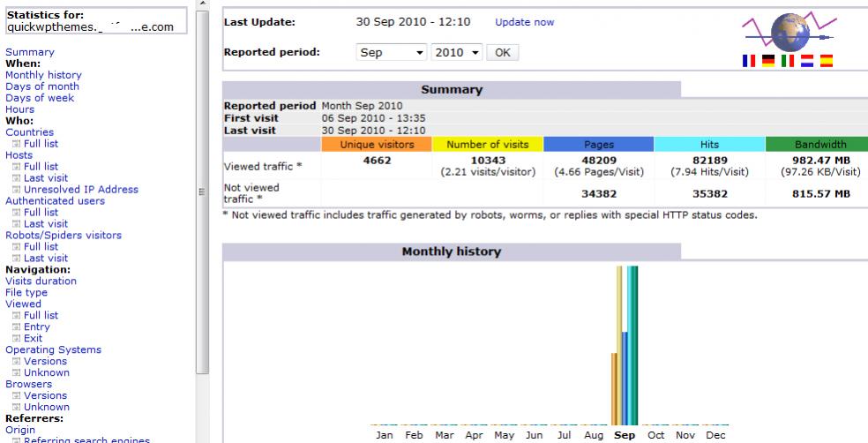Screen dimensions: 868x443
Task: Click the Update now link
Action: coord(524,22)
